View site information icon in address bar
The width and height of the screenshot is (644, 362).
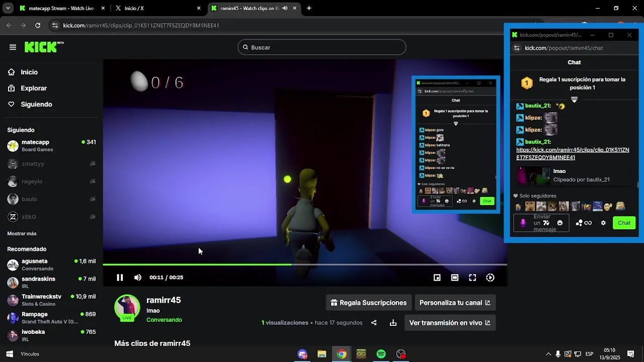55,25
